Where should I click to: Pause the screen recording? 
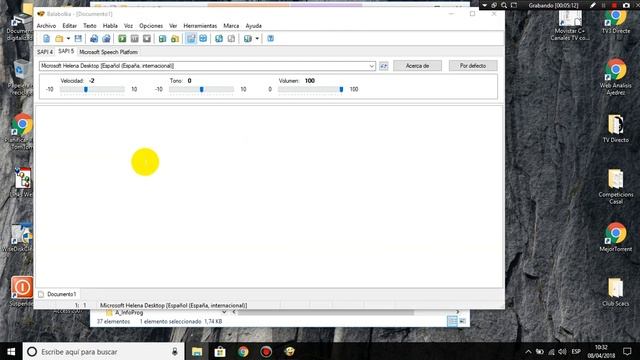603,5
